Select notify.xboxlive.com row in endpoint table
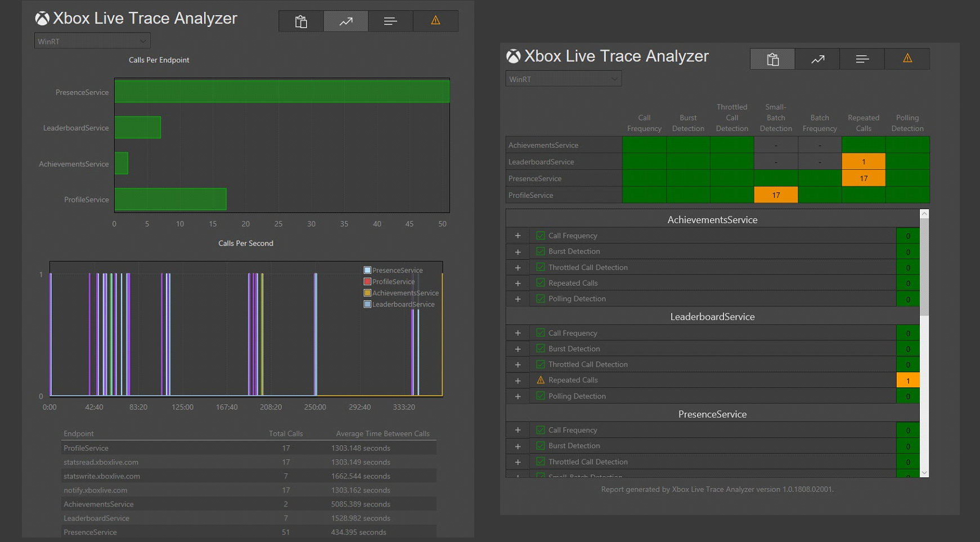Screen dimensions: 980x542 [x=249, y=490]
